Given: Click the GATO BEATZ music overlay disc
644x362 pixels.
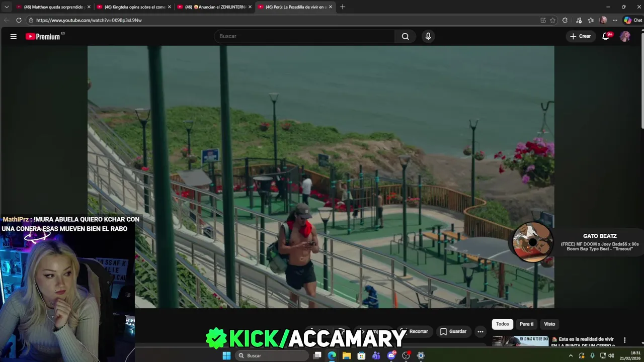Looking at the screenshot, I should pyautogui.click(x=532, y=242).
